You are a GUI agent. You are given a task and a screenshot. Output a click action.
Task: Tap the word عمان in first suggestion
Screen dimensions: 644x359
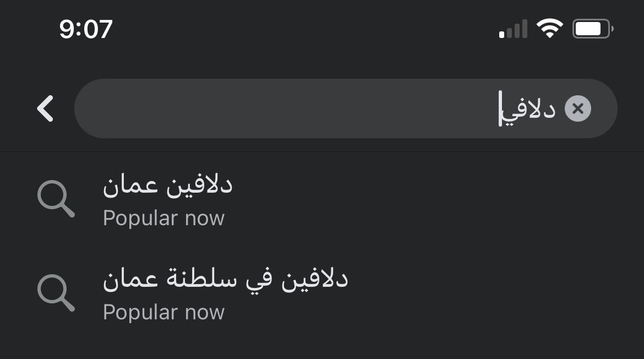[127, 186]
